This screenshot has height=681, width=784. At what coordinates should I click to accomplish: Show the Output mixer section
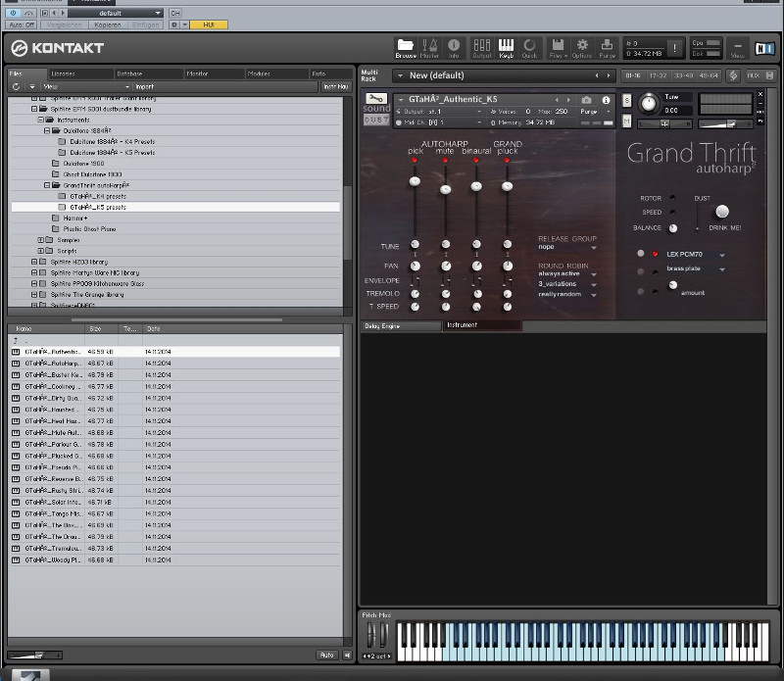pyautogui.click(x=482, y=48)
